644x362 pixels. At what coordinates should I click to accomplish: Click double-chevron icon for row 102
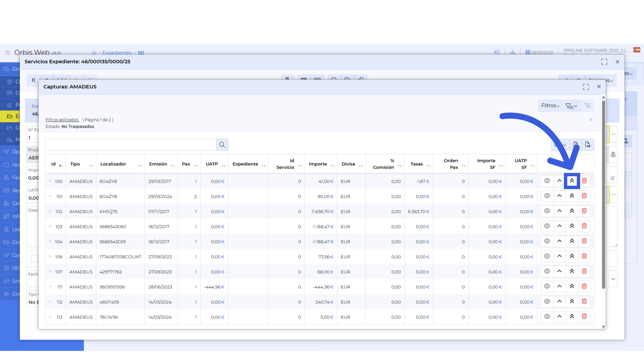point(572,211)
